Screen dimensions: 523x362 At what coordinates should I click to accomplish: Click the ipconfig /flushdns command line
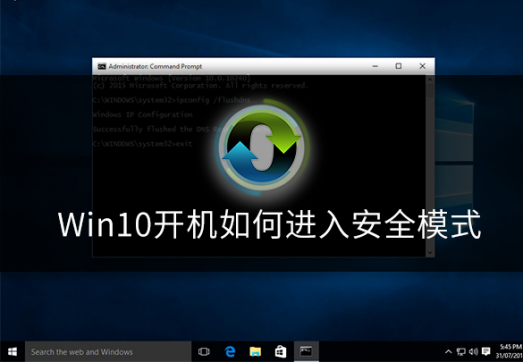pyautogui.click(x=171, y=100)
